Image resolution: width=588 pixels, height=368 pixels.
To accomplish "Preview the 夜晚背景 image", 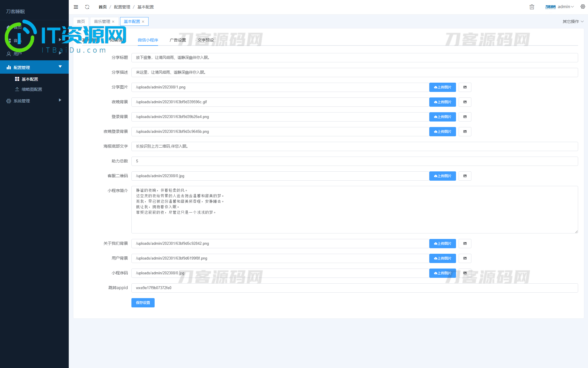I will [x=465, y=102].
